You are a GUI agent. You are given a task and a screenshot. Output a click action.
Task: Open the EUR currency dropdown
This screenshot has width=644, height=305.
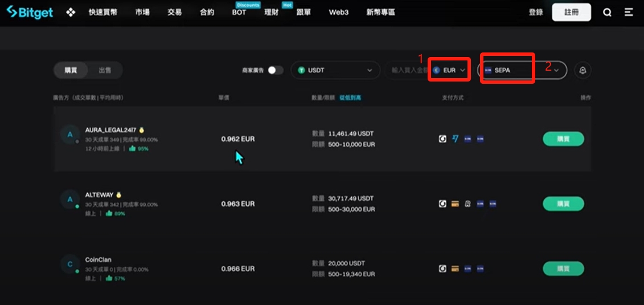click(449, 70)
